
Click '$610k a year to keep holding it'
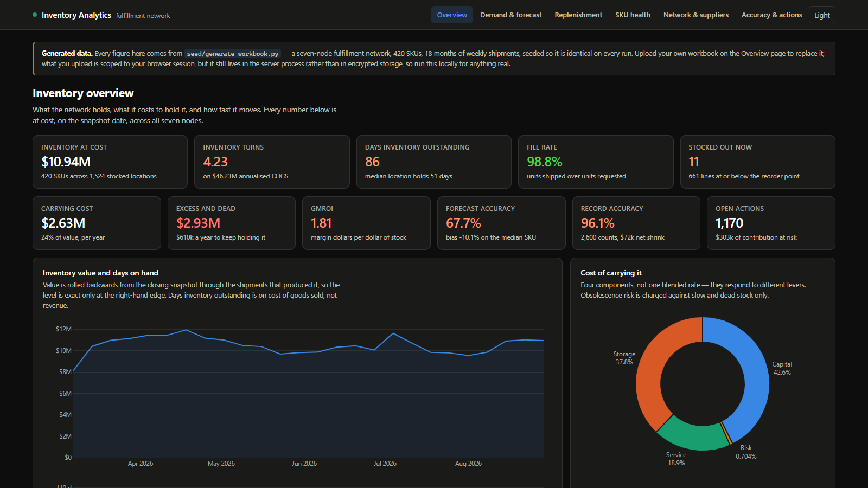pyautogui.click(x=221, y=237)
